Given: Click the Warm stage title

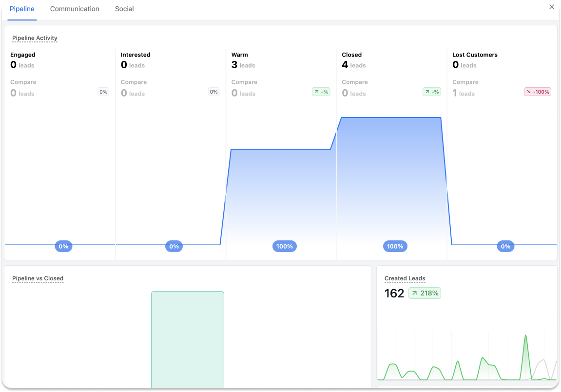Looking at the screenshot, I should pyautogui.click(x=239, y=55).
